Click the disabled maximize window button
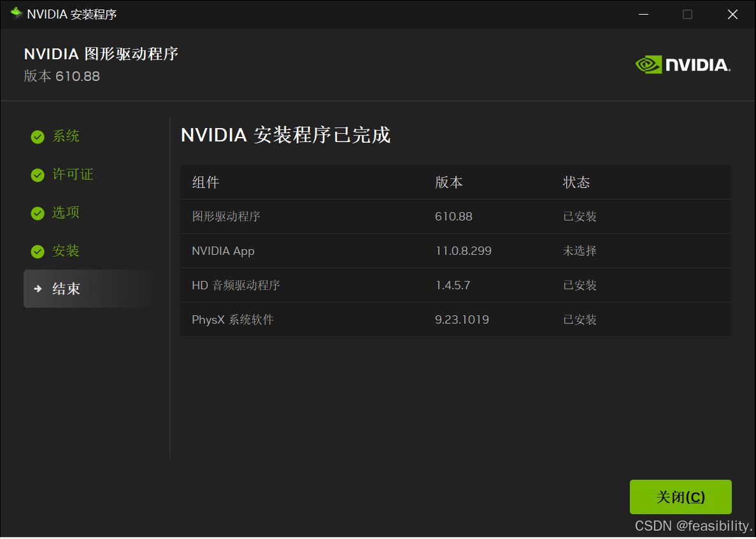This screenshot has height=539, width=756. [x=688, y=15]
